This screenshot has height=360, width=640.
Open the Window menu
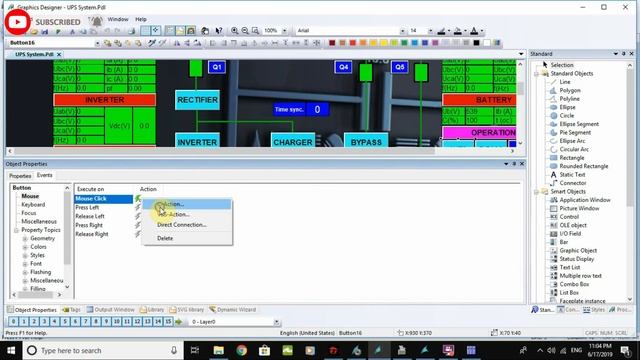coord(118,19)
